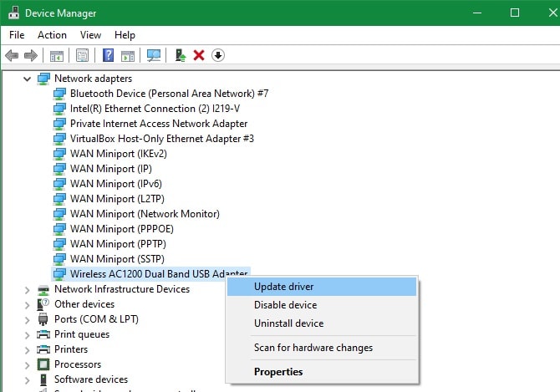Click icon beside Private Internet Access Network Adapter

[x=59, y=124]
